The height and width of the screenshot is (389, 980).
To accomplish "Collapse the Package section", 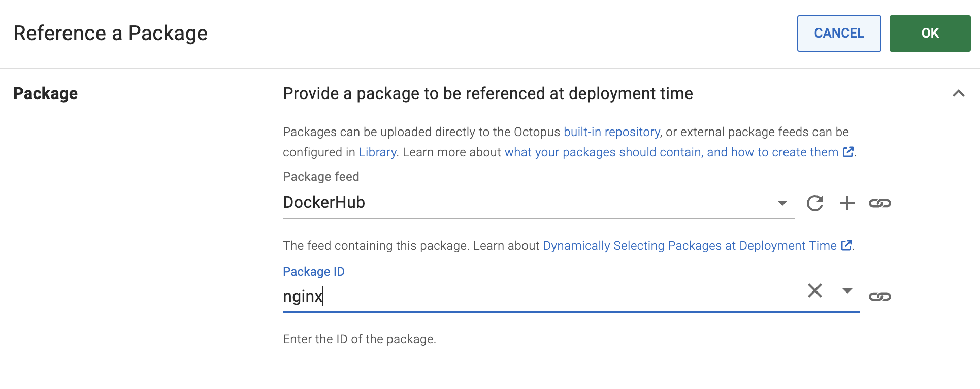I will point(959,93).
